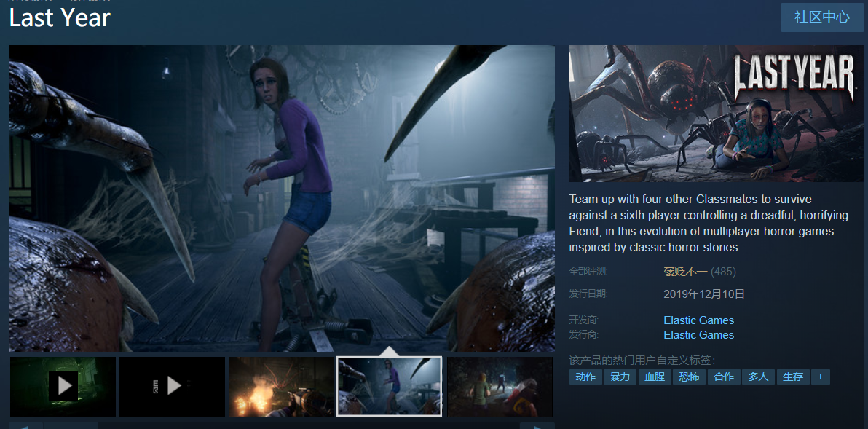The image size is (868, 429).
Task: Open the 多人 multiplayer tag
Action: pyautogui.click(x=758, y=377)
